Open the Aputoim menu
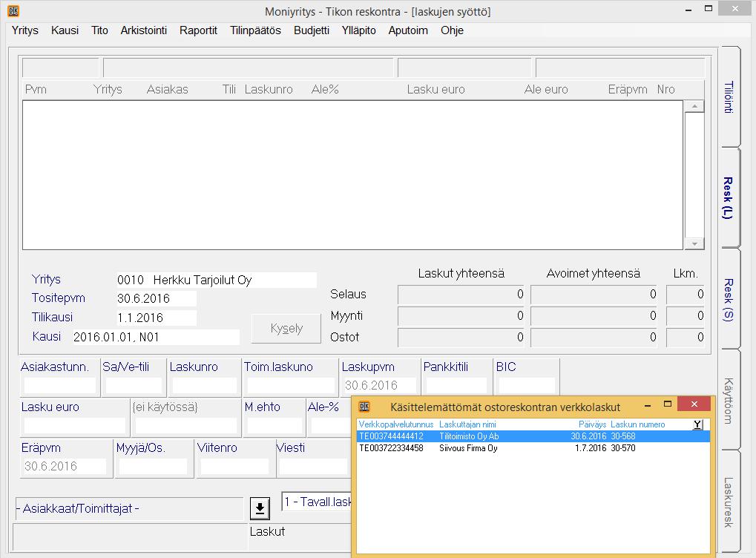This screenshot has width=756, height=558. (408, 30)
